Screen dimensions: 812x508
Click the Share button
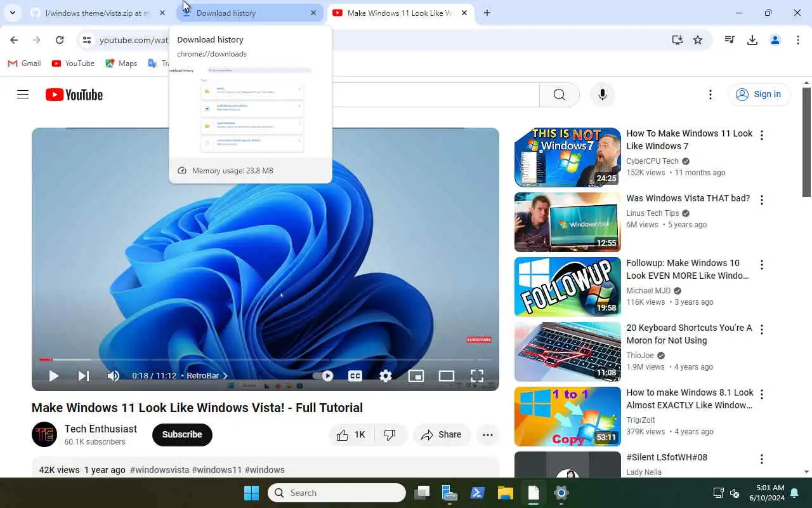[442, 435]
